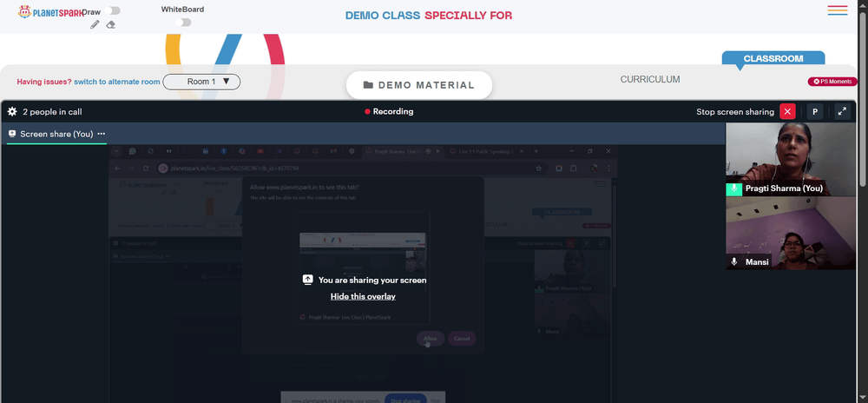This screenshot has height=403, width=868.
Task: Click the 2 people in call label
Action: point(52,112)
